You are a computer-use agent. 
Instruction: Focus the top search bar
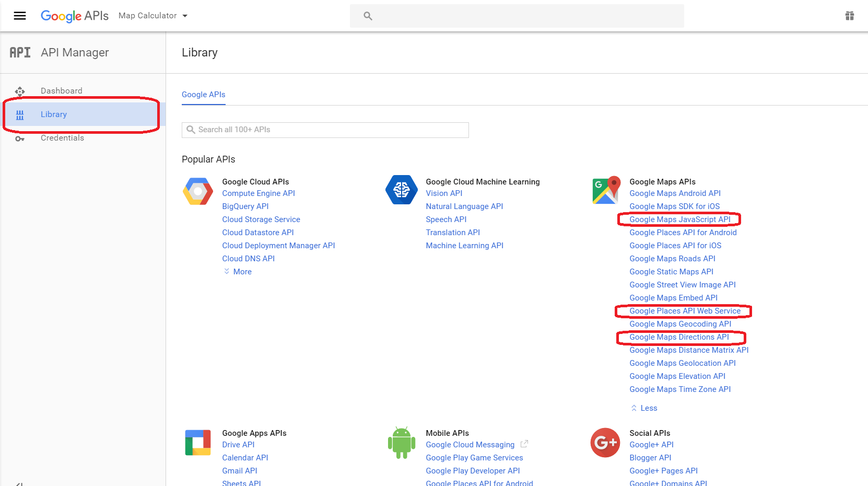[517, 16]
